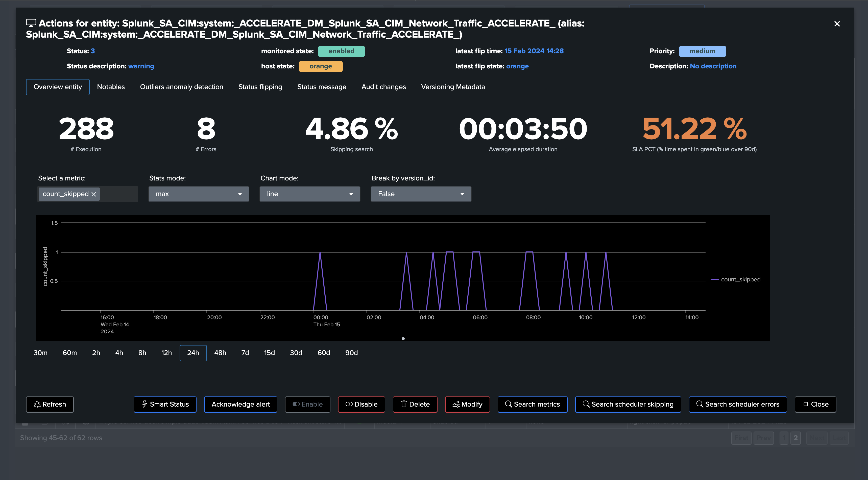Click Prev in background table pagination

(764, 438)
